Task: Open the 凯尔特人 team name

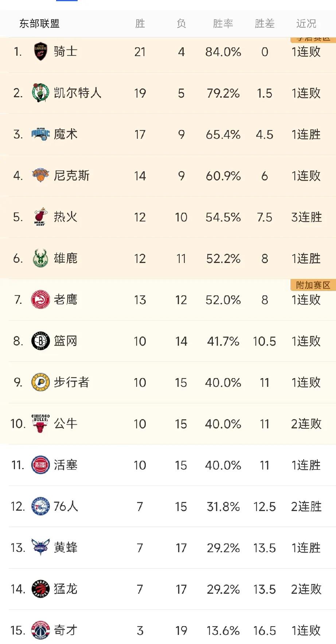Action: [x=78, y=93]
